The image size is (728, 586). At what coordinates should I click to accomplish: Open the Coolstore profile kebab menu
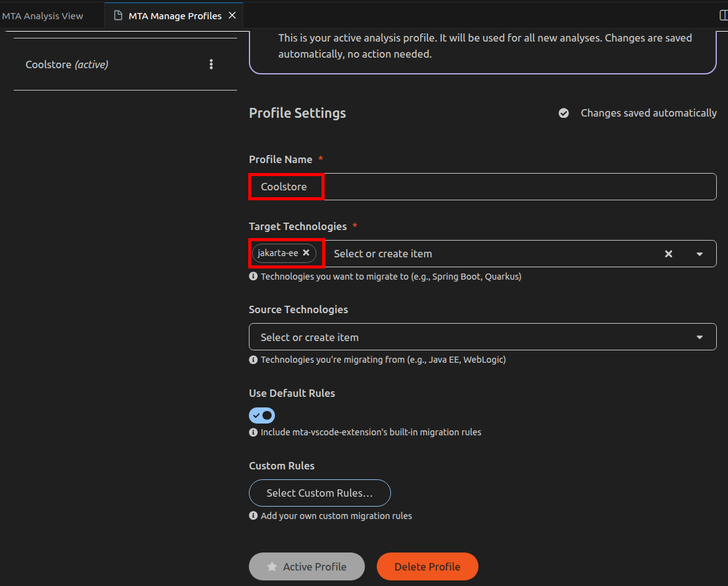pyautogui.click(x=211, y=64)
